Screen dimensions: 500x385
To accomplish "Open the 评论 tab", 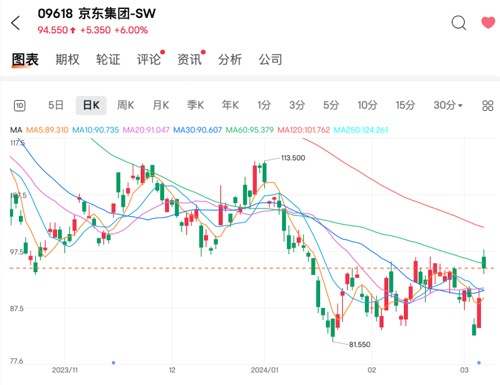I will (149, 60).
